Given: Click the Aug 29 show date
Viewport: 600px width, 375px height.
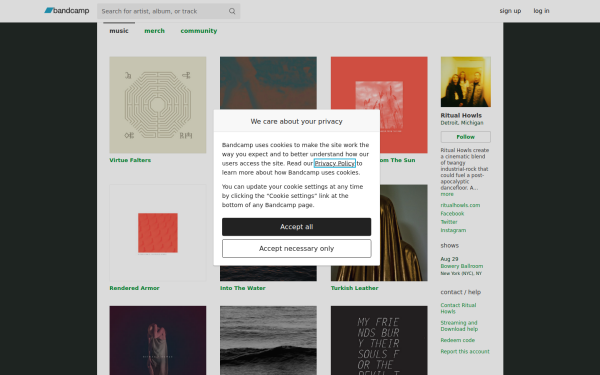Looking at the screenshot, I should tap(449, 259).
